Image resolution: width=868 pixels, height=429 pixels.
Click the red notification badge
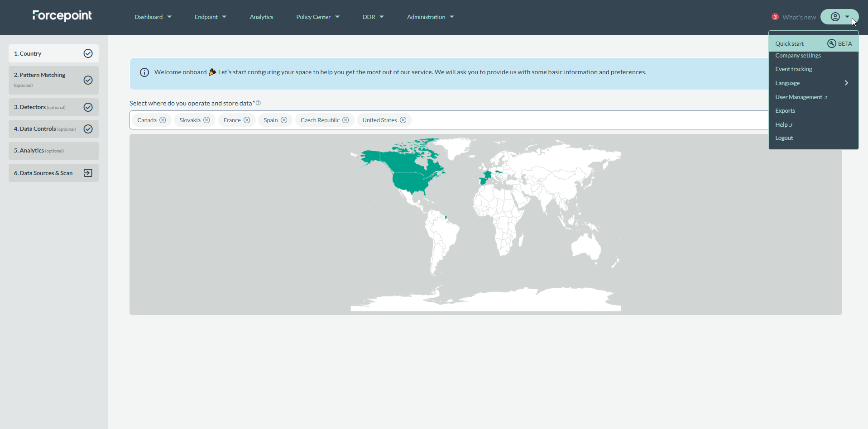click(775, 17)
